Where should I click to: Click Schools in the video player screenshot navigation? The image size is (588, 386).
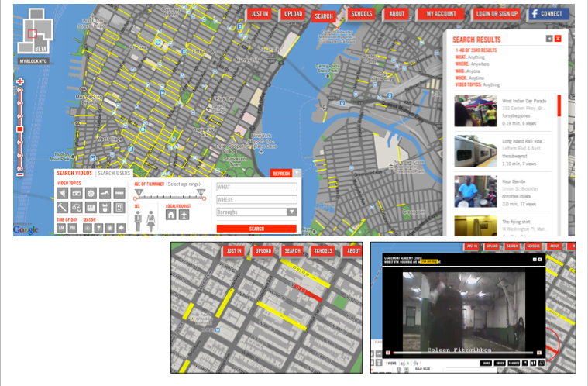(533, 246)
